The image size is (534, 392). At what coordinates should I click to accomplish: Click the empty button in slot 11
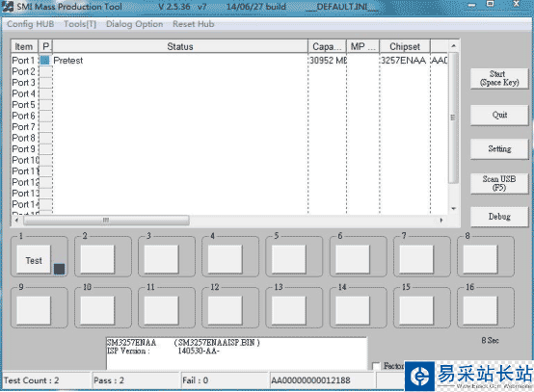click(161, 310)
